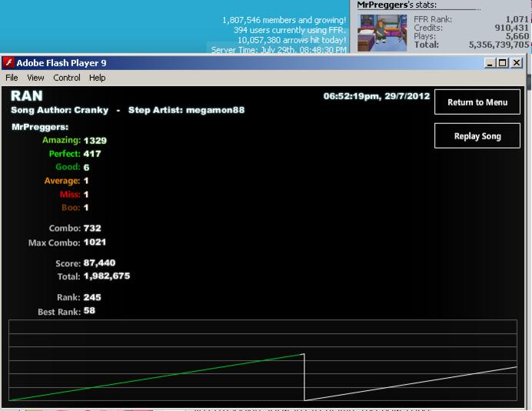Screen dimensions: 532x411
Task: Click the Return to Menu button
Action: (477, 102)
